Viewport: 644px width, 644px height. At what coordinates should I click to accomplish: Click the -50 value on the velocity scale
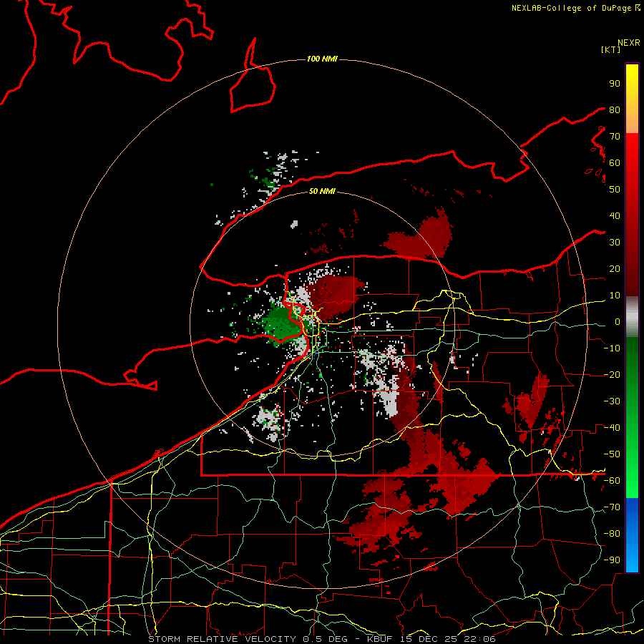coord(612,454)
